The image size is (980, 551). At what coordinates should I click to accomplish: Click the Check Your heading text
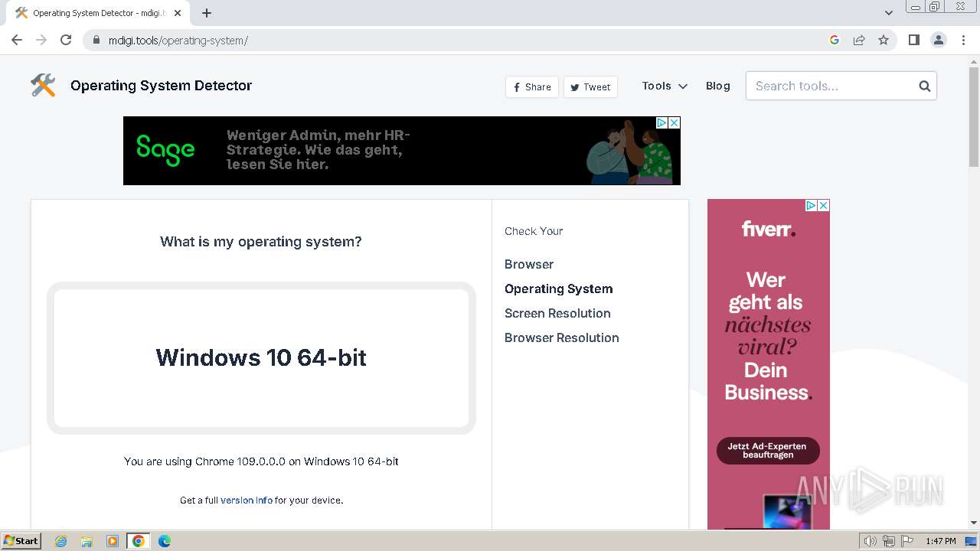tap(534, 231)
